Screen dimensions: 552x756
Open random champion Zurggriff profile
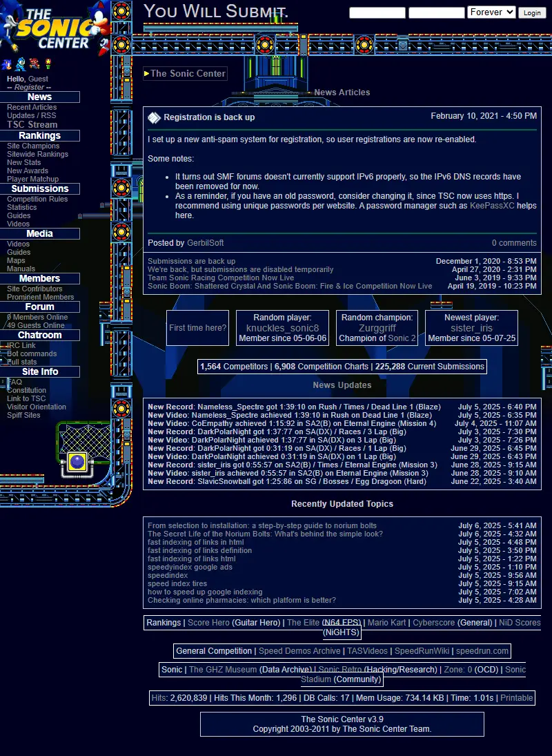click(377, 328)
